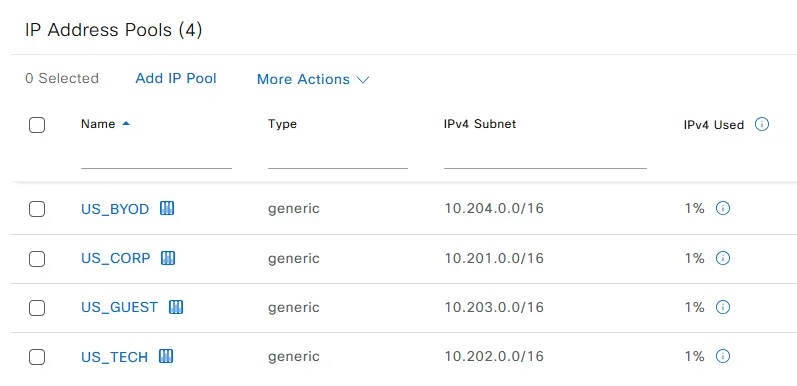Screen dimensions: 797x386
Task: Tick the select-all checkbox in the table header
Action: (x=37, y=125)
